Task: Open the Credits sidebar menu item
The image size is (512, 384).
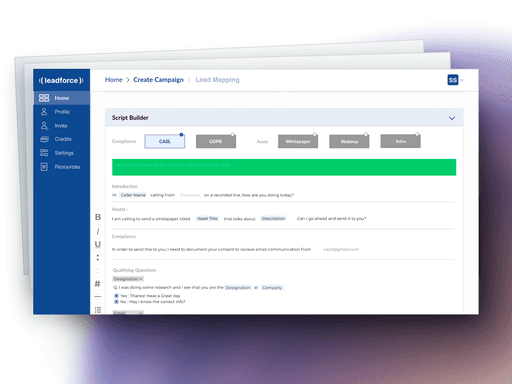Action: [62, 139]
